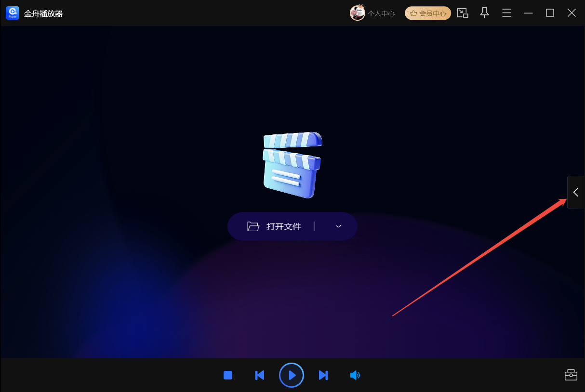Minimize the player window
The image size is (585, 392).
[x=528, y=13]
